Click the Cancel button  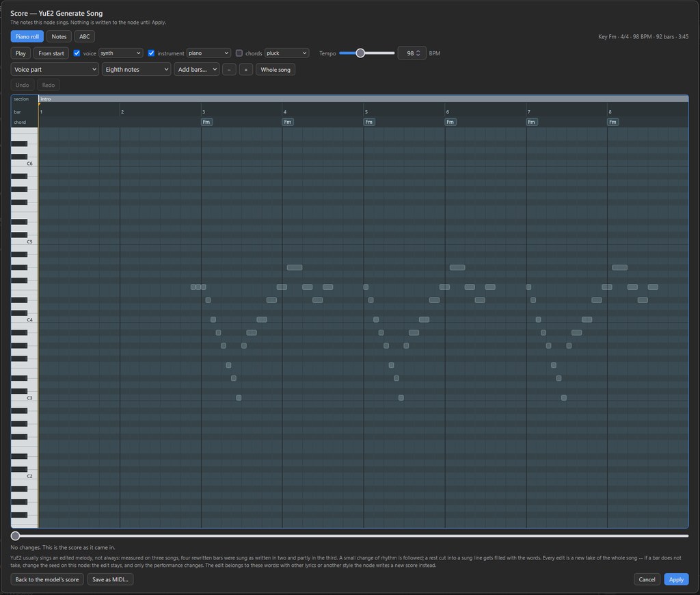point(647,579)
